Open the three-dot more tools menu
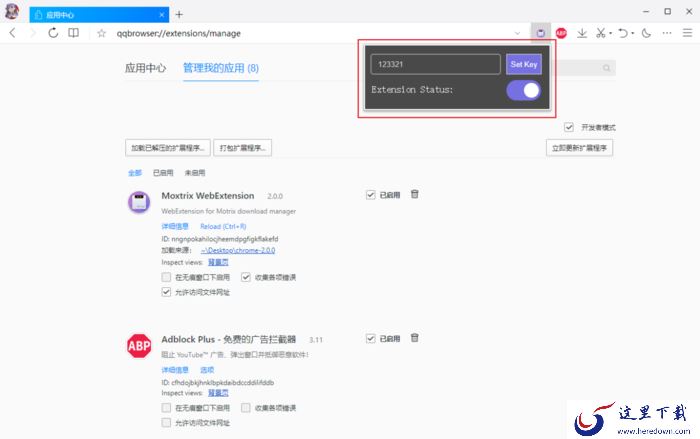This screenshot has height=439, width=700. pyautogui.click(x=667, y=33)
